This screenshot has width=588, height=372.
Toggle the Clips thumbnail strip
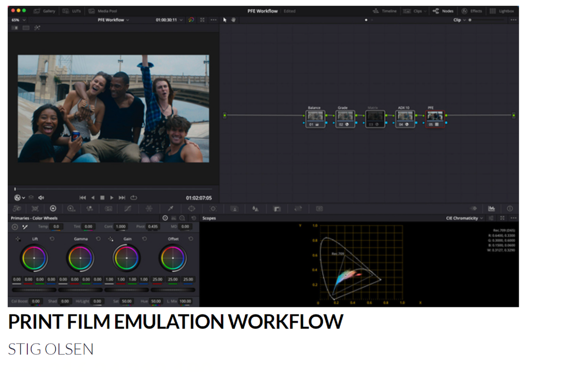(x=414, y=11)
